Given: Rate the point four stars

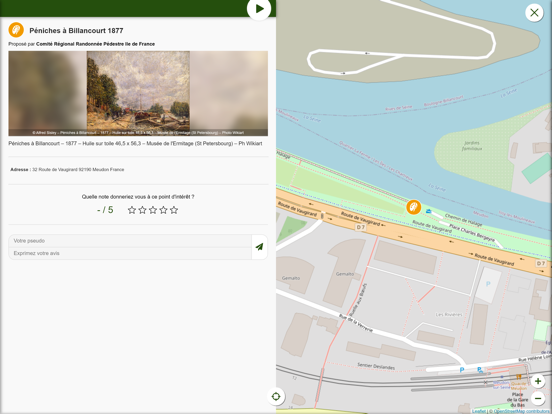Looking at the screenshot, I should tap(163, 210).
